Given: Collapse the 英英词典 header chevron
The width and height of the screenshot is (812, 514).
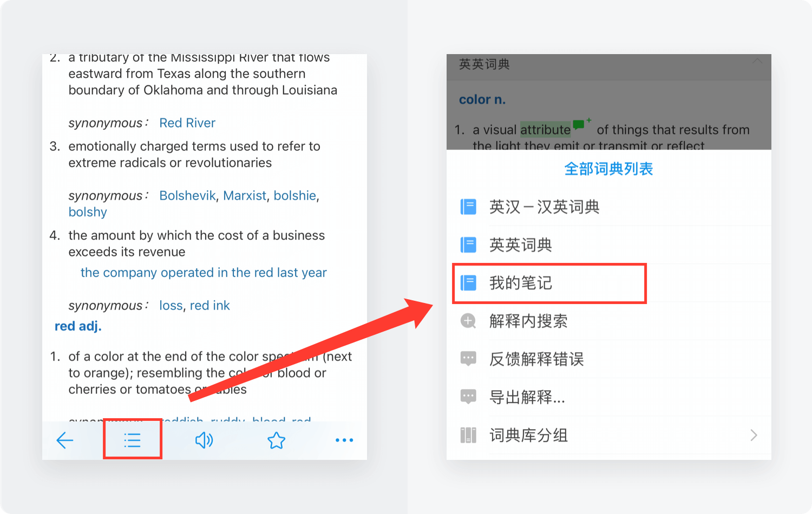Looking at the screenshot, I should click(x=757, y=62).
